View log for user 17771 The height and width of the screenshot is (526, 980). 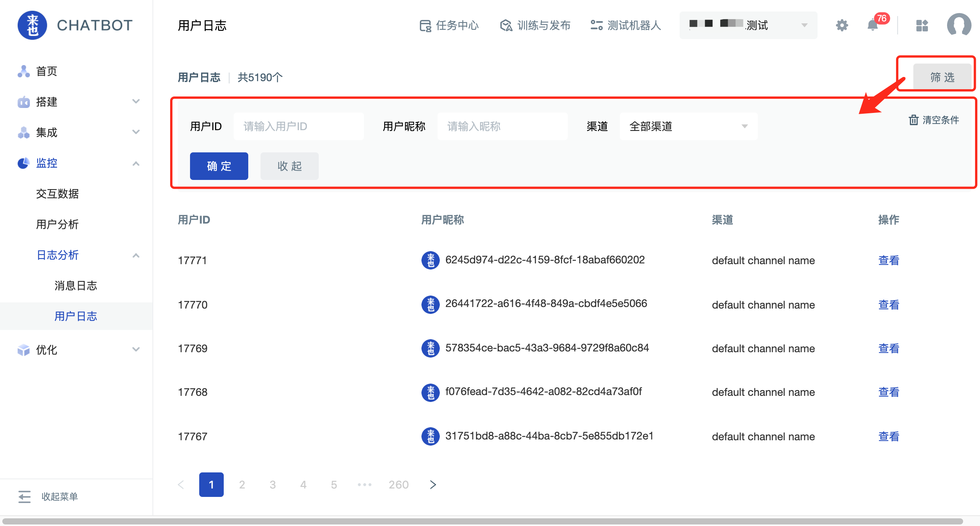[x=889, y=260]
